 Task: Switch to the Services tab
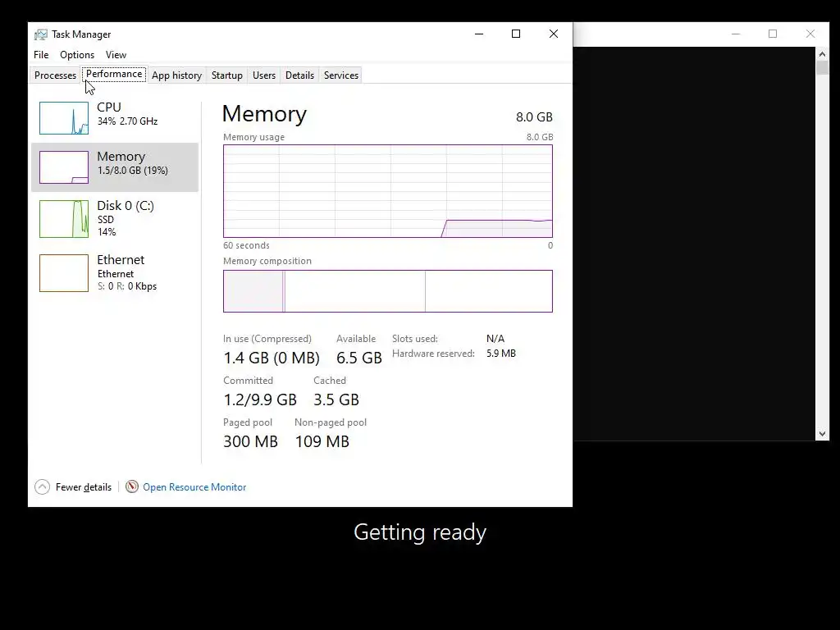[x=341, y=75]
